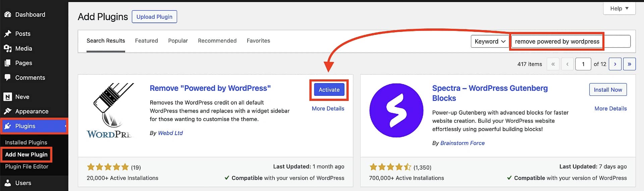Click the Users person icon
This screenshot has width=644, height=191.
point(7,183)
